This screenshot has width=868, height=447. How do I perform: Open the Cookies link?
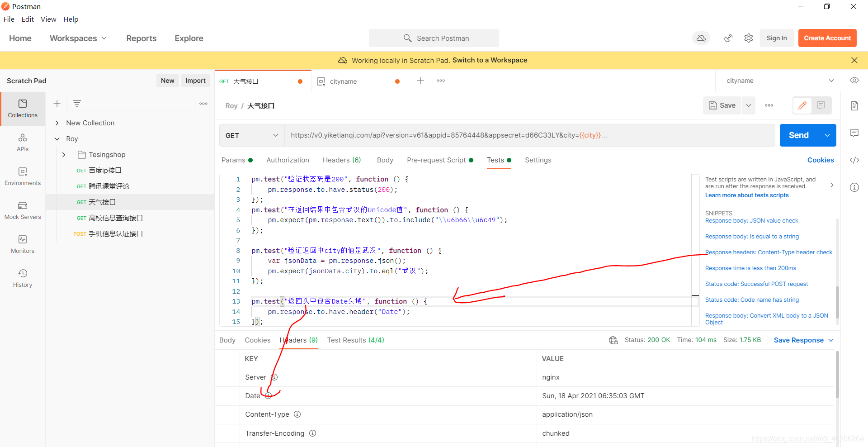tap(821, 160)
